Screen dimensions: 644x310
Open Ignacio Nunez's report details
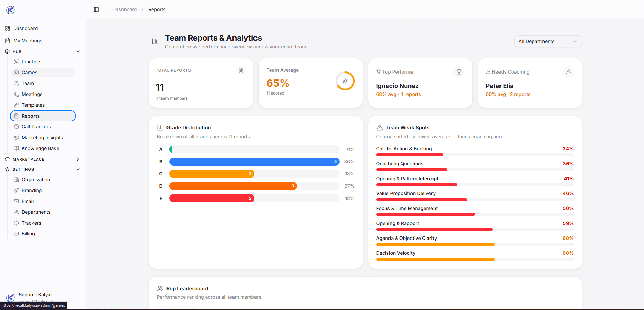(397, 86)
